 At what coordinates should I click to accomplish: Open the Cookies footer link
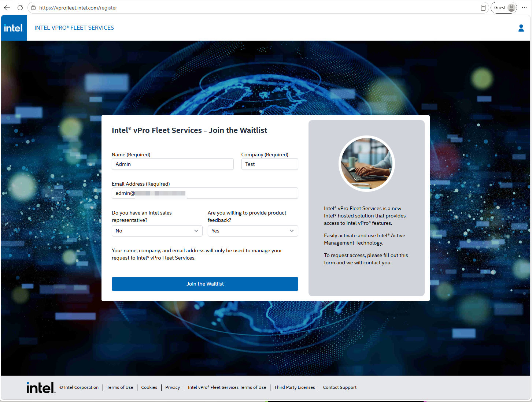(149, 387)
